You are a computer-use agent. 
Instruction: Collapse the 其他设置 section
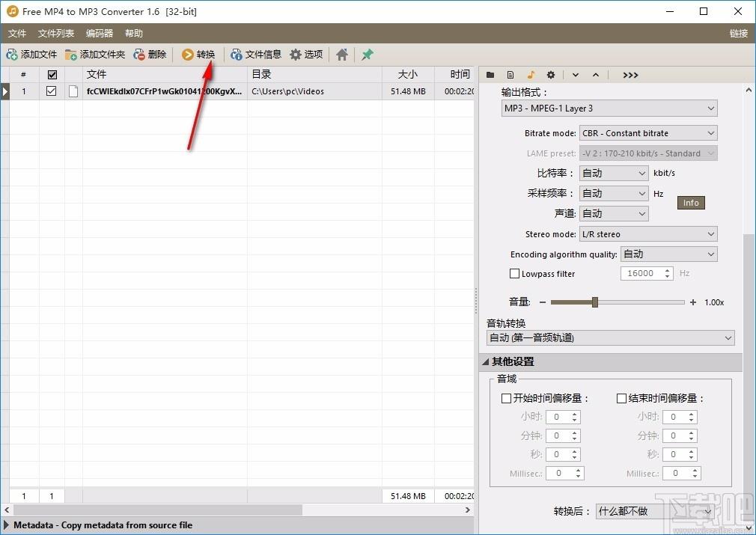[x=486, y=361]
